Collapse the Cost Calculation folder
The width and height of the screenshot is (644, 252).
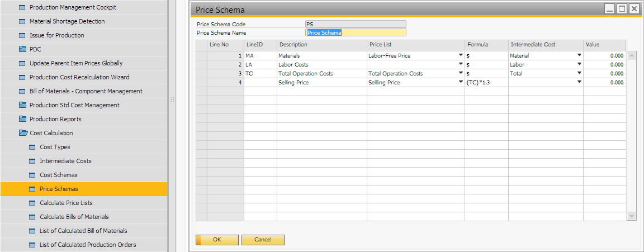click(x=22, y=133)
